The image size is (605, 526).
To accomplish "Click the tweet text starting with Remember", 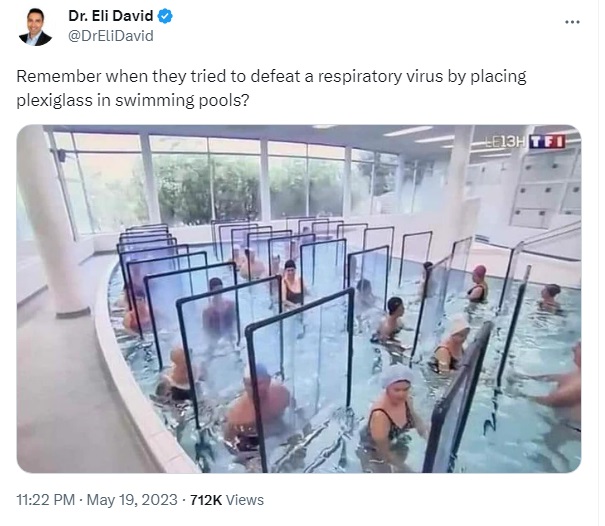I will tap(271, 88).
